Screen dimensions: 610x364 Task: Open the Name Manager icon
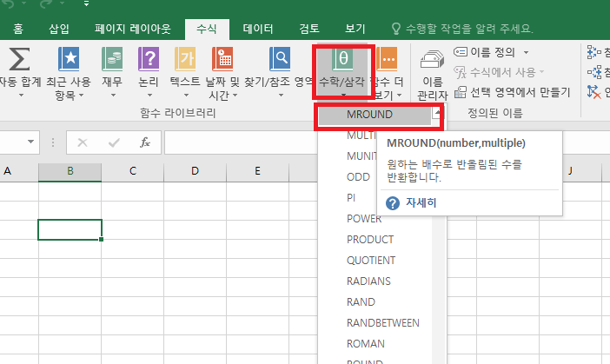click(x=432, y=61)
